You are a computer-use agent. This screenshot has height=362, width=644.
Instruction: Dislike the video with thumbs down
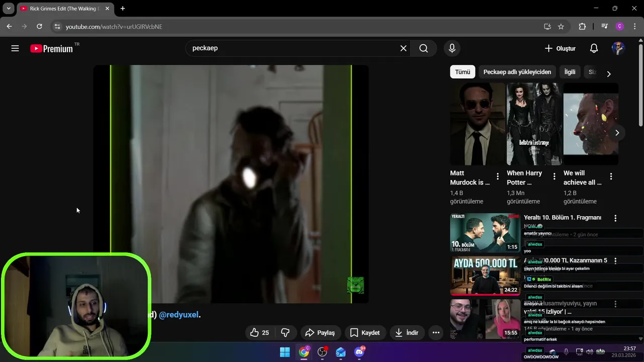[x=285, y=332]
